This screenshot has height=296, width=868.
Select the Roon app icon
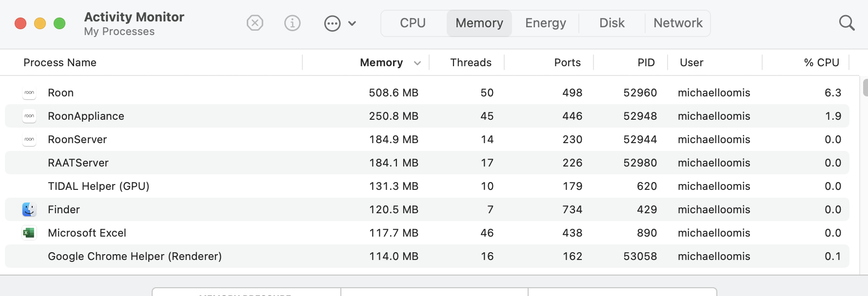coord(29,92)
